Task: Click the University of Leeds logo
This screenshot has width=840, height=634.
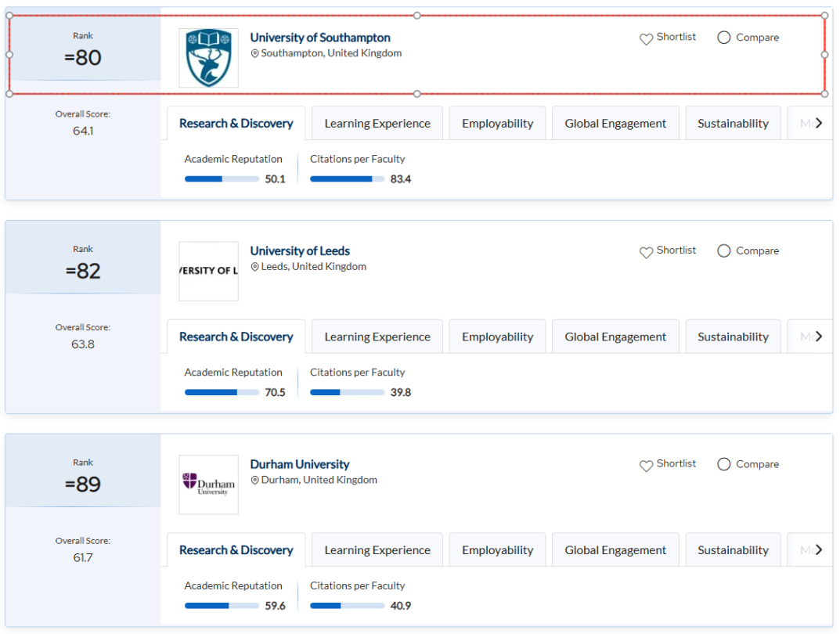Action: [208, 271]
